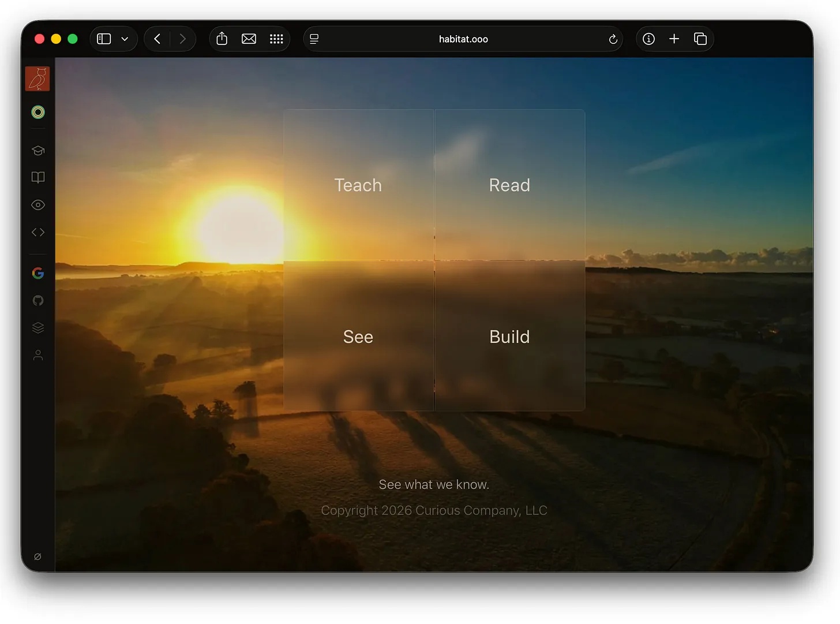
Task: Open the person profile icon in sidebar
Action: coord(38,355)
